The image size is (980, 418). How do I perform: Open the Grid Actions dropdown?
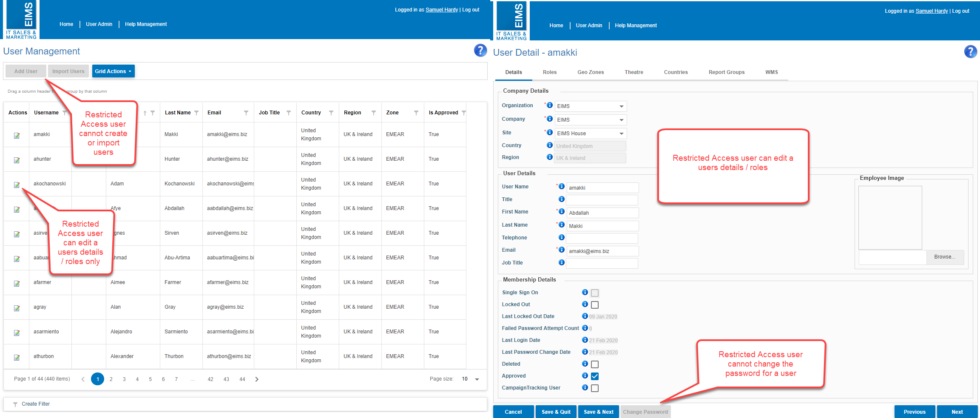pos(113,71)
